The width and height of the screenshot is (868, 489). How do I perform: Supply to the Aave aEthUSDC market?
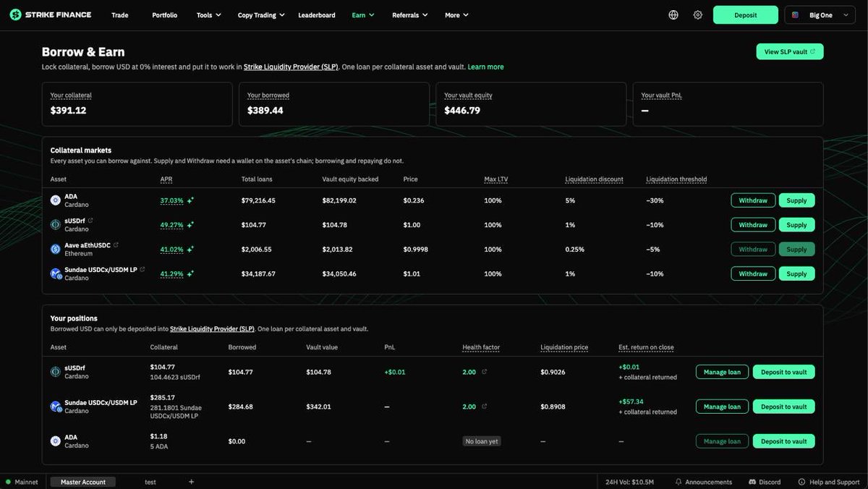[x=796, y=249]
